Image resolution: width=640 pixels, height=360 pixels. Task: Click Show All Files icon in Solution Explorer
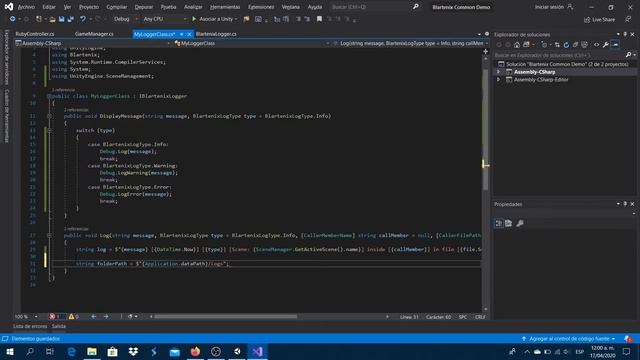click(584, 45)
